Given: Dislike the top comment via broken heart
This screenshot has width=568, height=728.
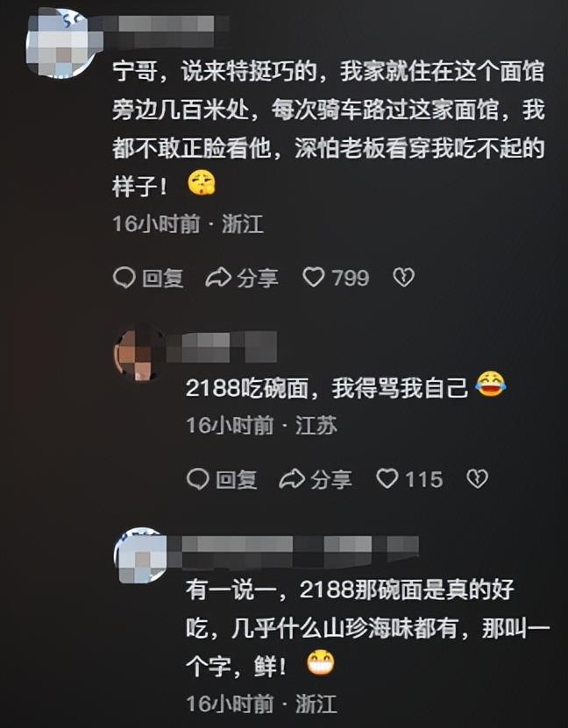Looking at the screenshot, I should [403, 278].
